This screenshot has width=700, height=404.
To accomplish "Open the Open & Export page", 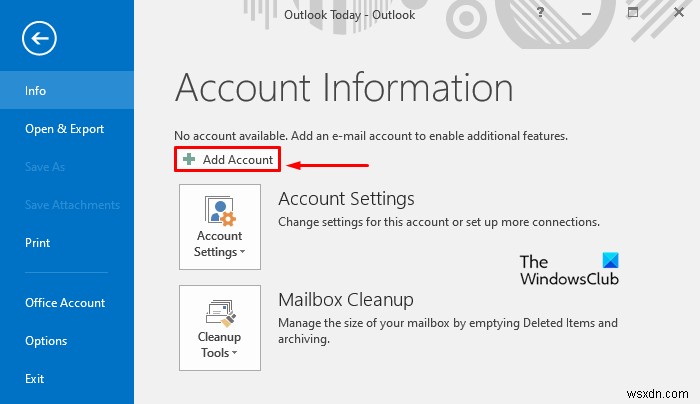I will pyautogui.click(x=64, y=129).
